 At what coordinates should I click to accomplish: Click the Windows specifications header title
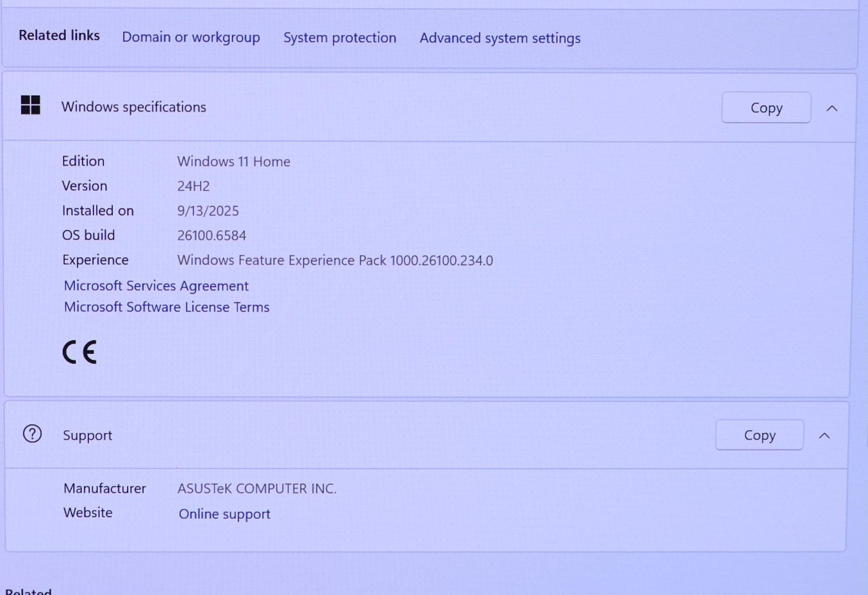pos(133,107)
